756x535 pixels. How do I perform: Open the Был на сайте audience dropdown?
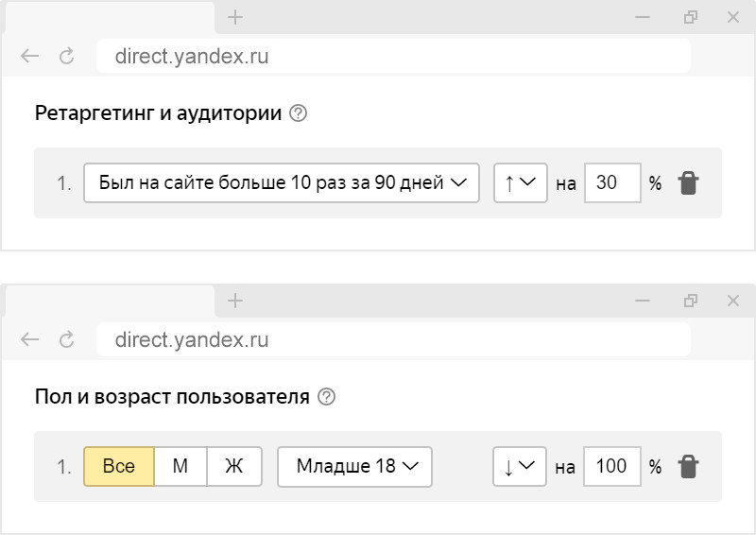click(282, 183)
